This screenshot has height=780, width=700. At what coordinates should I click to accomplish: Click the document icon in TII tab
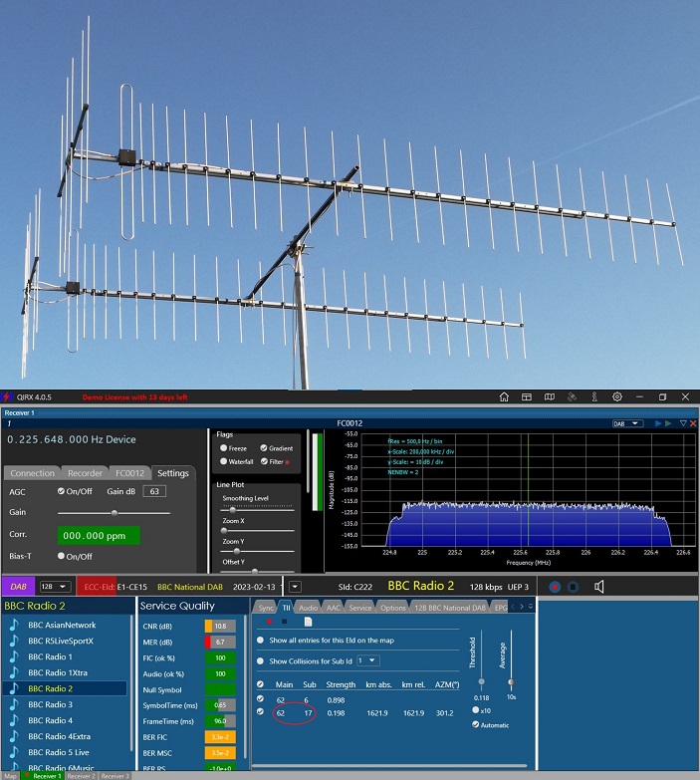[x=309, y=621]
